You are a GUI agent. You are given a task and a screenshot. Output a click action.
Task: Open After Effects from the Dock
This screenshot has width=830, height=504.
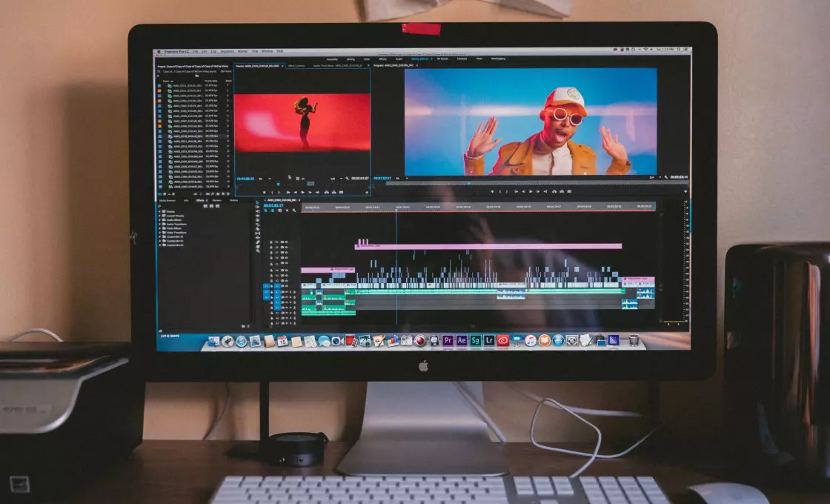[x=462, y=340]
